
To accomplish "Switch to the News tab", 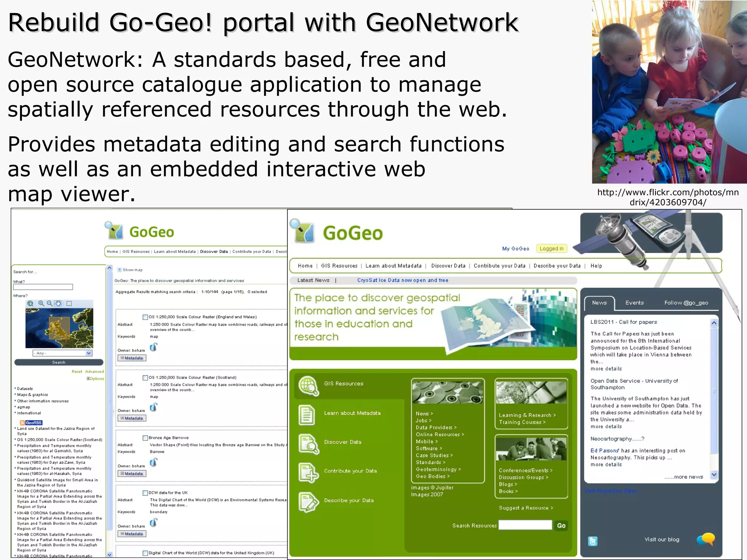I will (x=599, y=303).
